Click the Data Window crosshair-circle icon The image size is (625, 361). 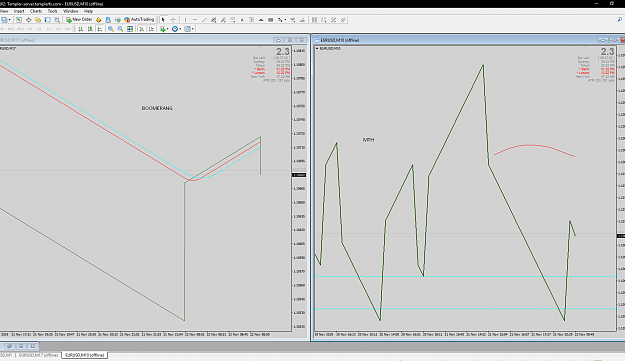(x=28, y=20)
